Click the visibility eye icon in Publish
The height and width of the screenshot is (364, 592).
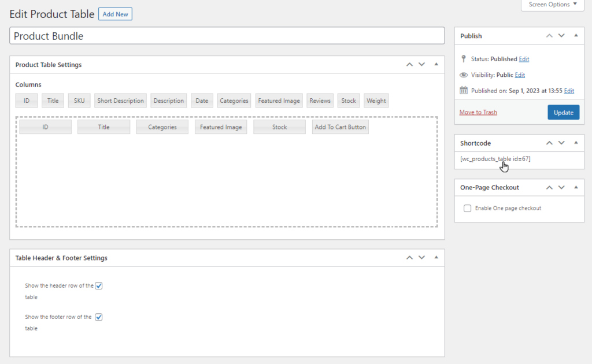[464, 75]
